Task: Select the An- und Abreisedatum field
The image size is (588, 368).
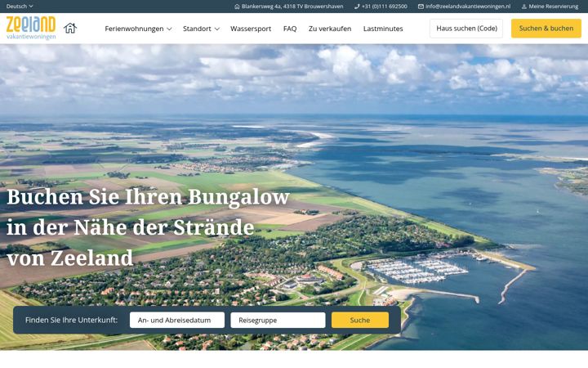Action: pos(177,320)
